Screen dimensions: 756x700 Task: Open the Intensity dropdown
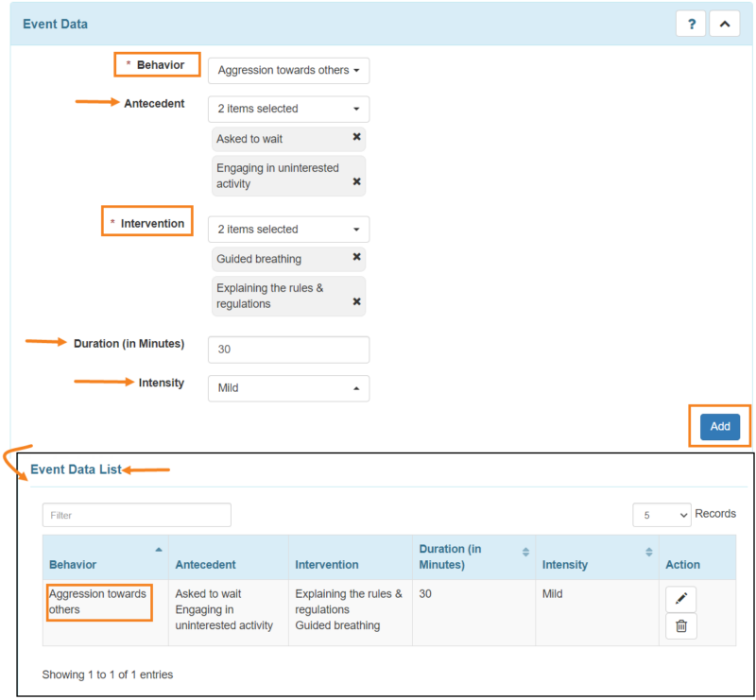click(288, 388)
